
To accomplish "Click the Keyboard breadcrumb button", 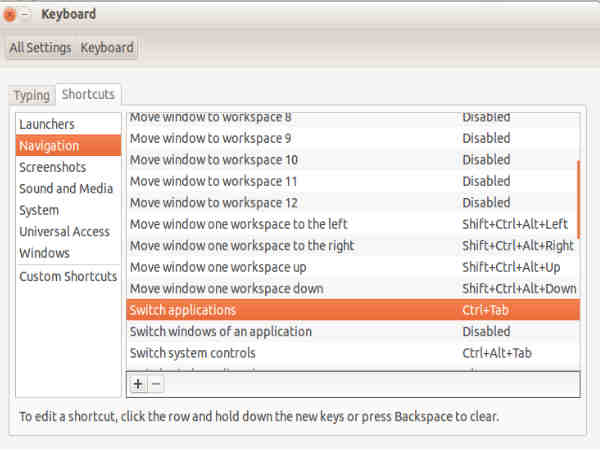I will tap(106, 48).
